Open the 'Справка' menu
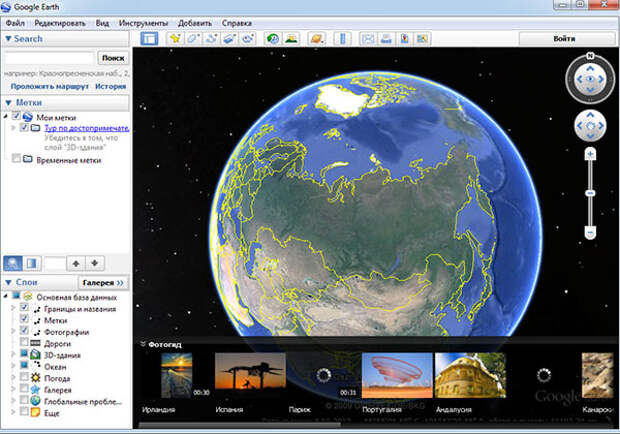The height and width of the screenshot is (434, 620). [x=236, y=23]
